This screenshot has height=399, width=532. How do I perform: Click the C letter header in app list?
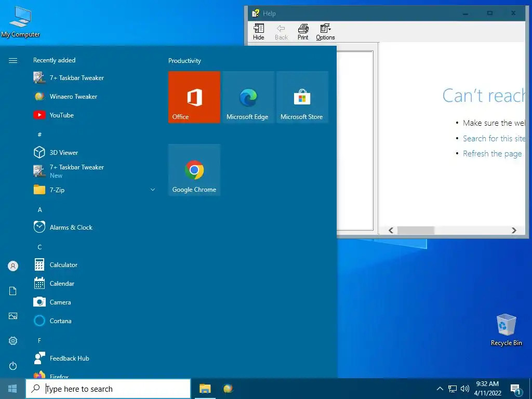point(39,247)
